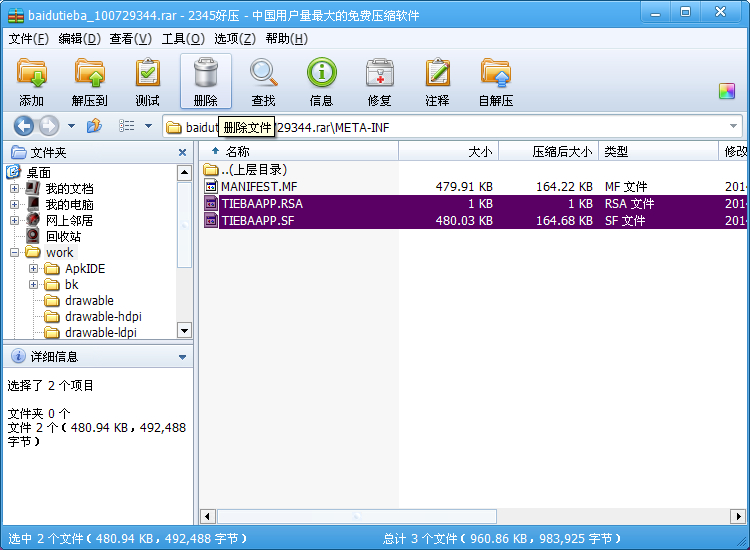The image size is (750, 550).
Task: Open the address path dropdown arrow
Action: (x=734, y=127)
